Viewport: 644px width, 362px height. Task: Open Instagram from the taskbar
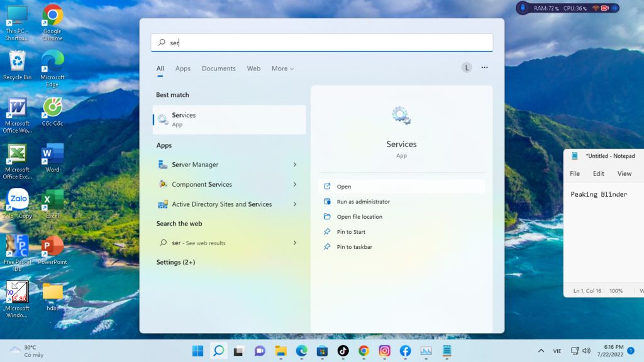click(x=384, y=351)
